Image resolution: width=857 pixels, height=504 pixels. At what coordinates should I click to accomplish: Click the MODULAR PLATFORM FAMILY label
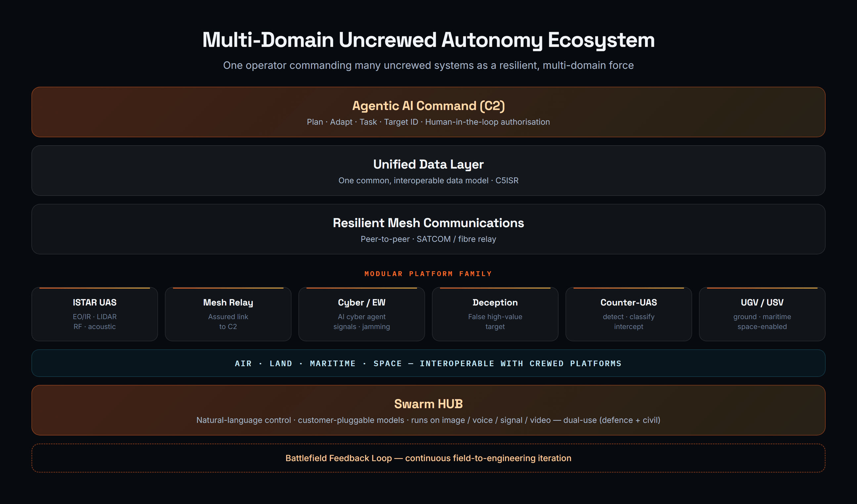point(428,274)
